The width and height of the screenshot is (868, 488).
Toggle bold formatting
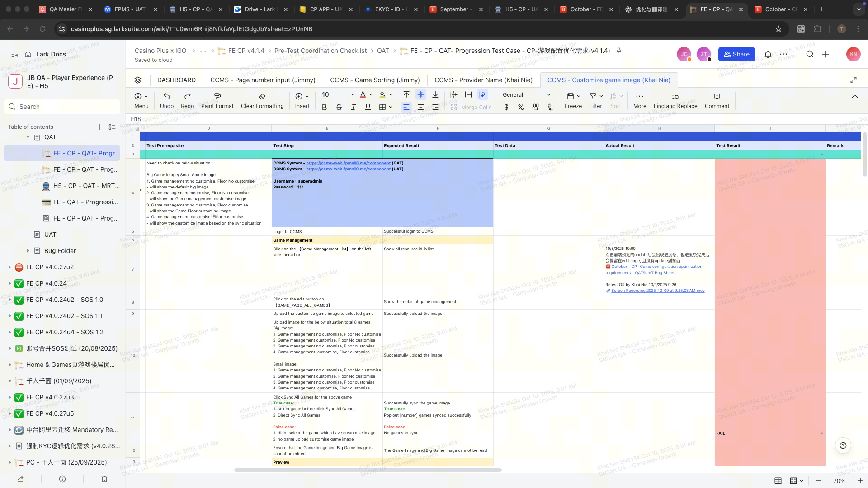pyautogui.click(x=324, y=107)
